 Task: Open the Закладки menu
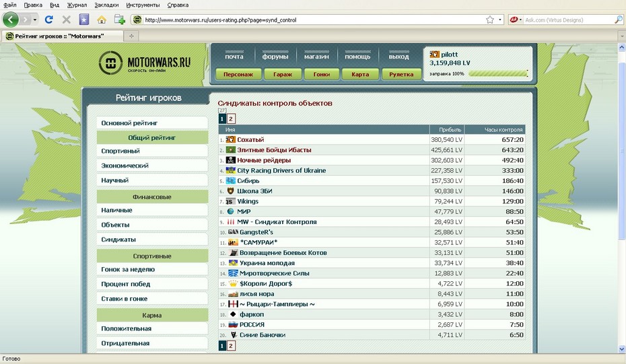[106, 5]
